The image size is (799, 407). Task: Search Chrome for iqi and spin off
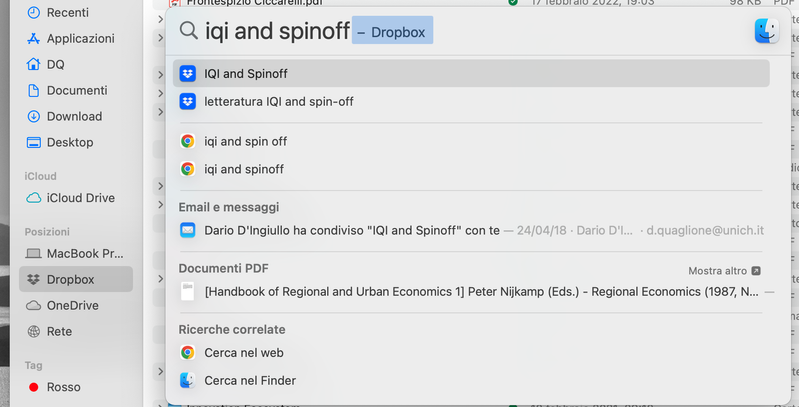(x=246, y=141)
